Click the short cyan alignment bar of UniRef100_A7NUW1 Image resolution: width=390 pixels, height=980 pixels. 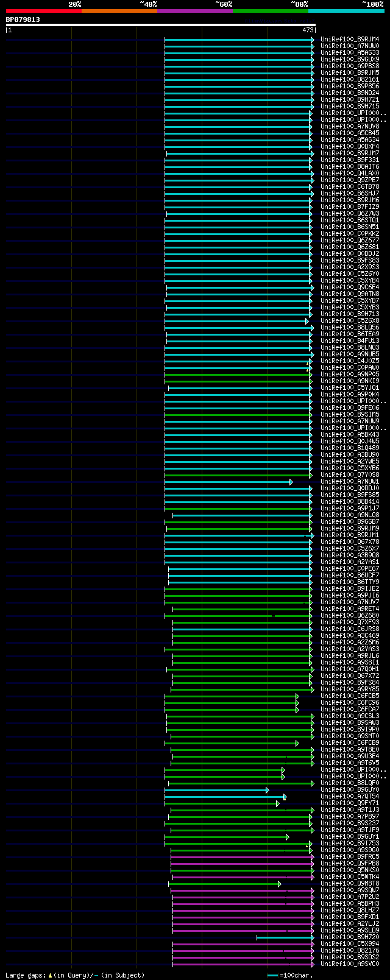pyautogui.click(x=228, y=482)
